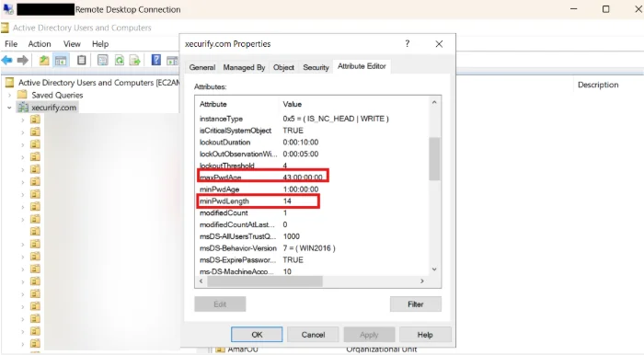Open Properties via the toolbar sheet icon
644x355 pixels.
coord(103,61)
